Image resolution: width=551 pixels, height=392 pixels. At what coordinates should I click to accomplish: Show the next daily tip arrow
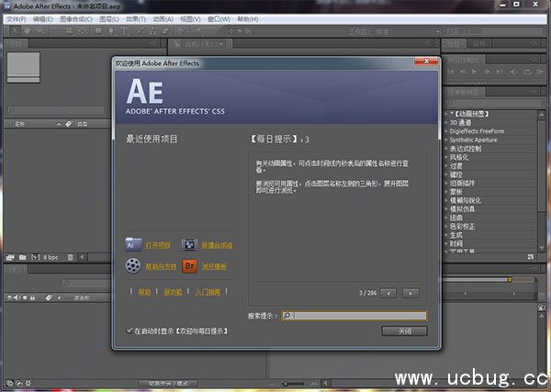pos(410,293)
